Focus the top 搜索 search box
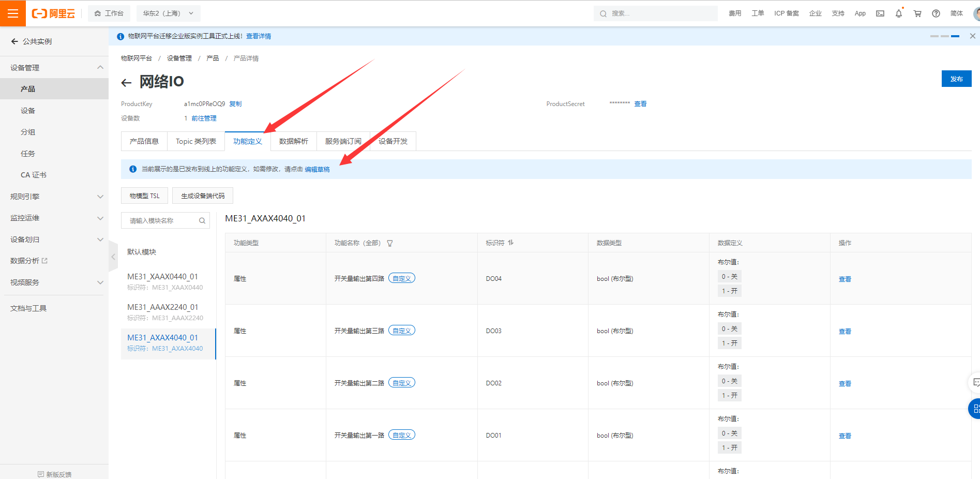 point(656,13)
